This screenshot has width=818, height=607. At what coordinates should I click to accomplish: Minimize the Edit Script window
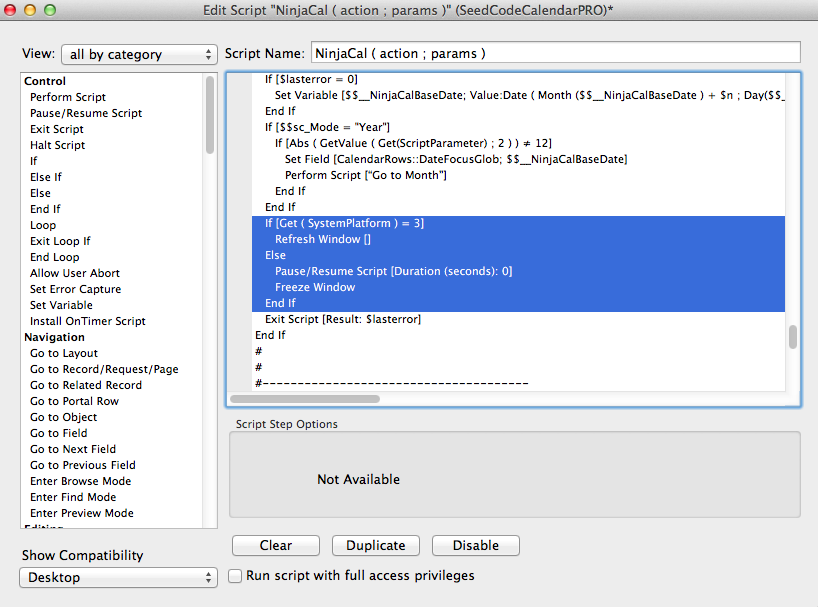pos(30,10)
